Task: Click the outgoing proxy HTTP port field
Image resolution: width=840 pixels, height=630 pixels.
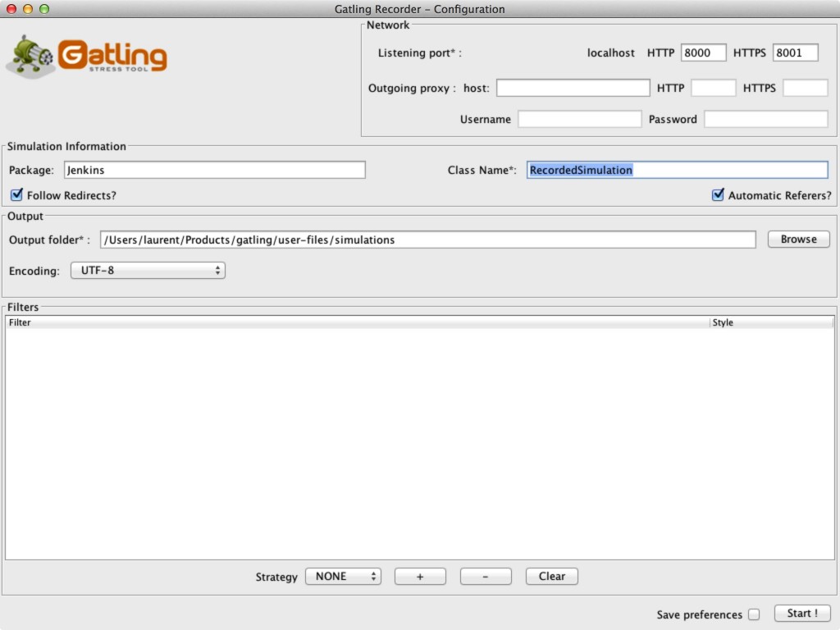Action: 713,88
